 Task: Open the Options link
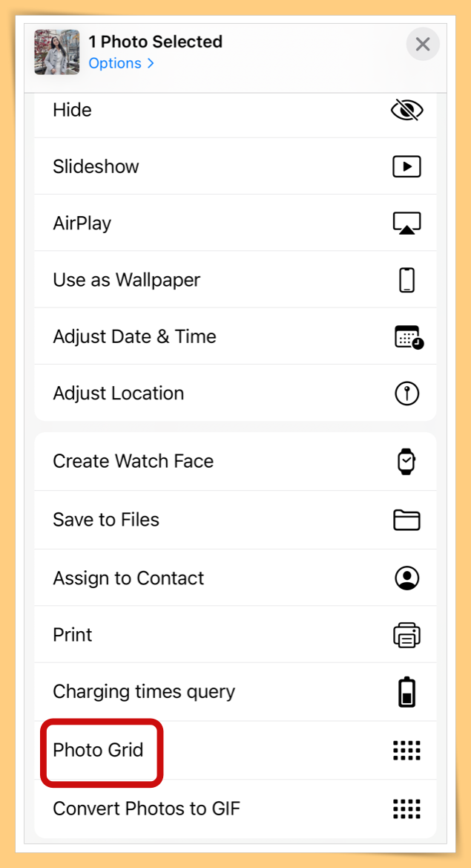[x=115, y=63]
